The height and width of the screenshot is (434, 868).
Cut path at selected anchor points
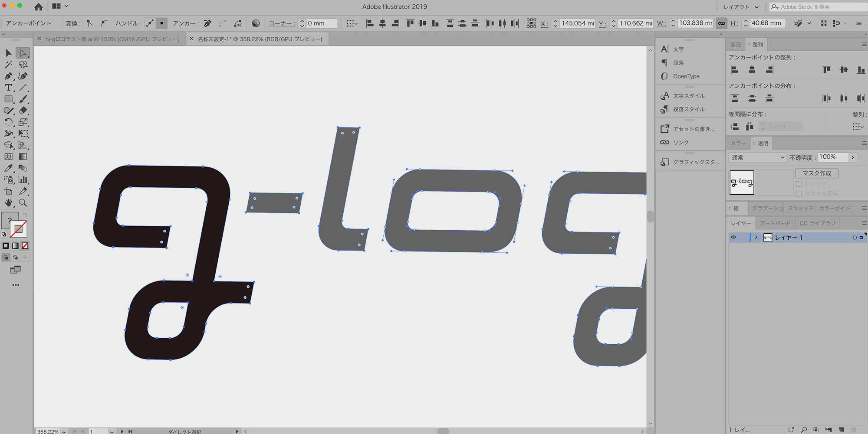coord(238,23)
